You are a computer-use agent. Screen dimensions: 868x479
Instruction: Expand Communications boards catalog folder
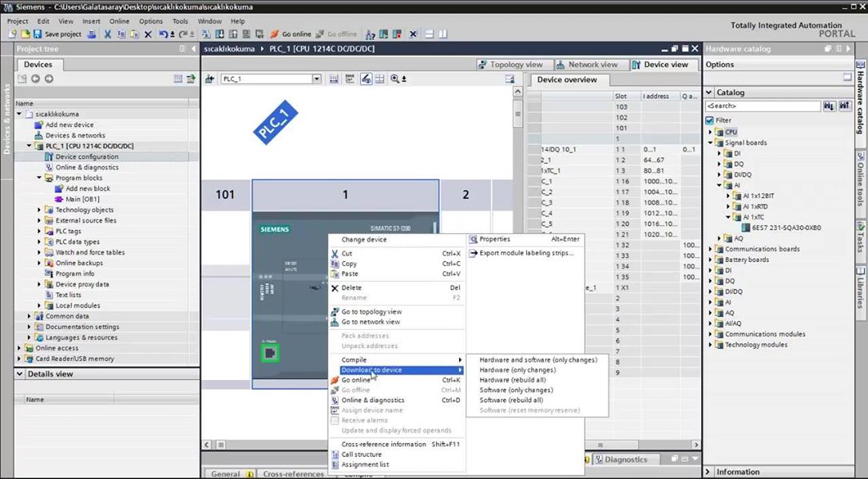[710, 249]
